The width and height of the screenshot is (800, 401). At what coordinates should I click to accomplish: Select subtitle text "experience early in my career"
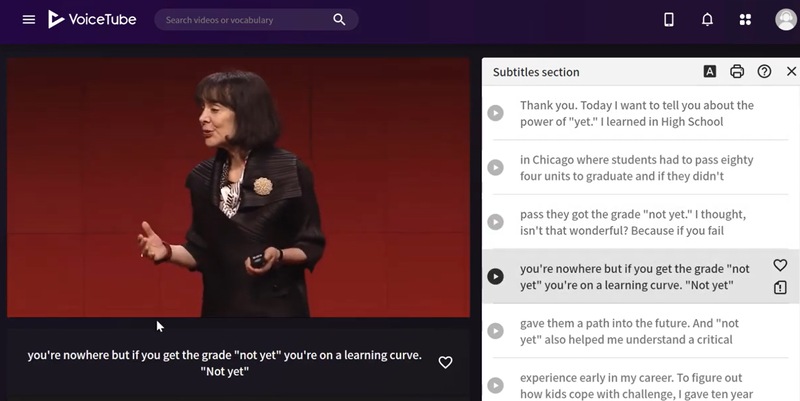coord(596,378)
